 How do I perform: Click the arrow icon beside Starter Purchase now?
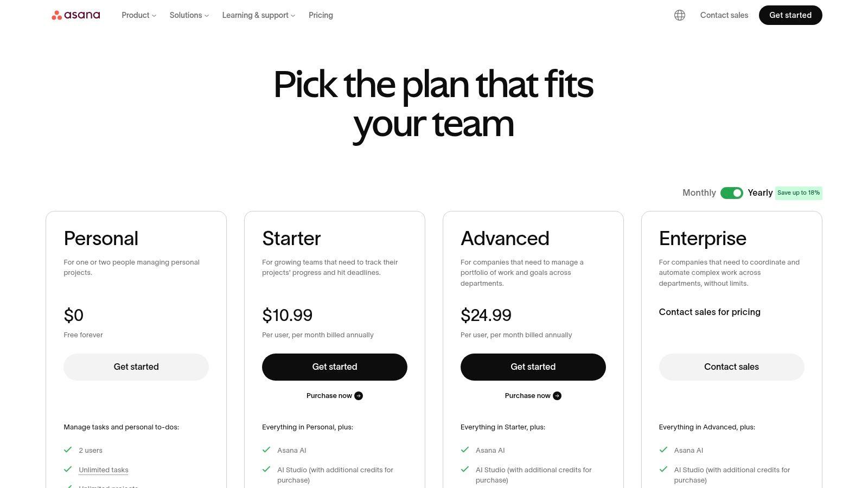click(x=359, y=396)
